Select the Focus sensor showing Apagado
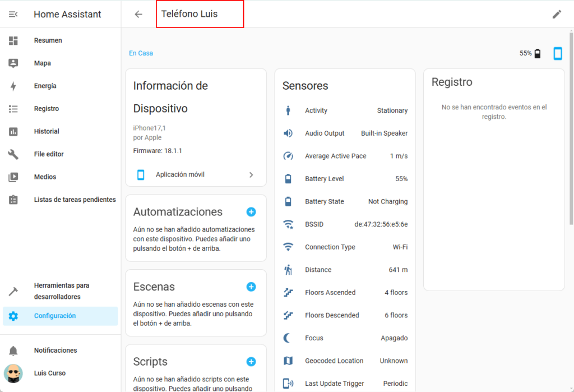The height and width of the screenshot is (392, 574). 345,338
